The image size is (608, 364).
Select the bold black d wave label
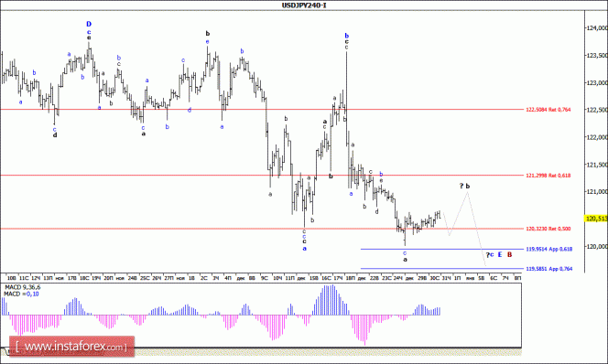click(x=55, y=135)
